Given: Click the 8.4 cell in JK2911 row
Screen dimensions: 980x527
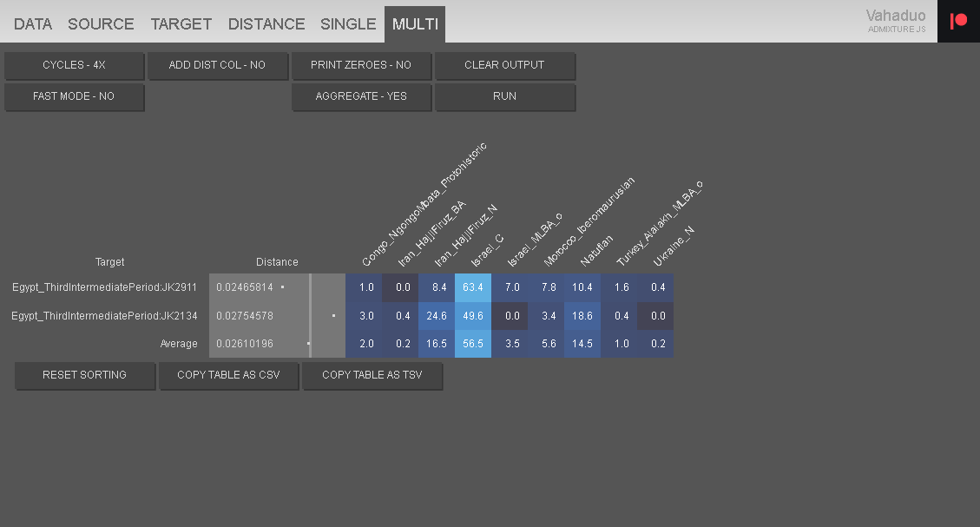Looking at the screenshot, I should click(437, 287).
